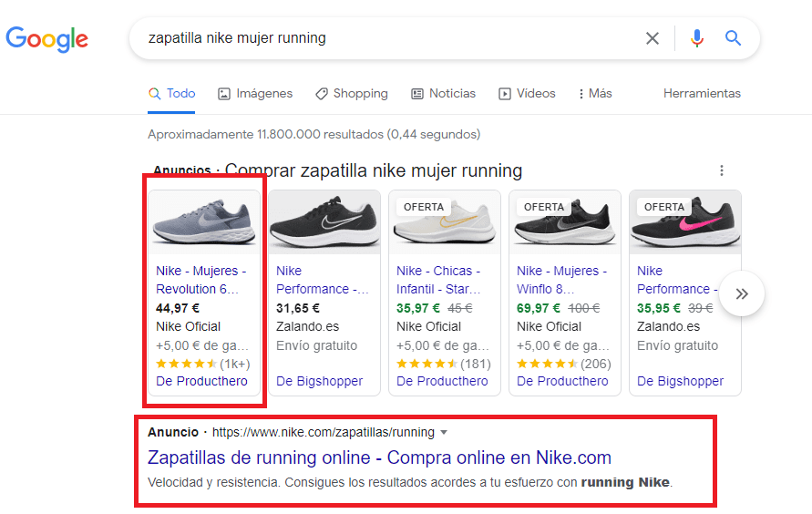The width and height of the screenshot is (812, 514).
Task: Click De Bigshopper under the 35,95 € ad
Action: [680, 381]
